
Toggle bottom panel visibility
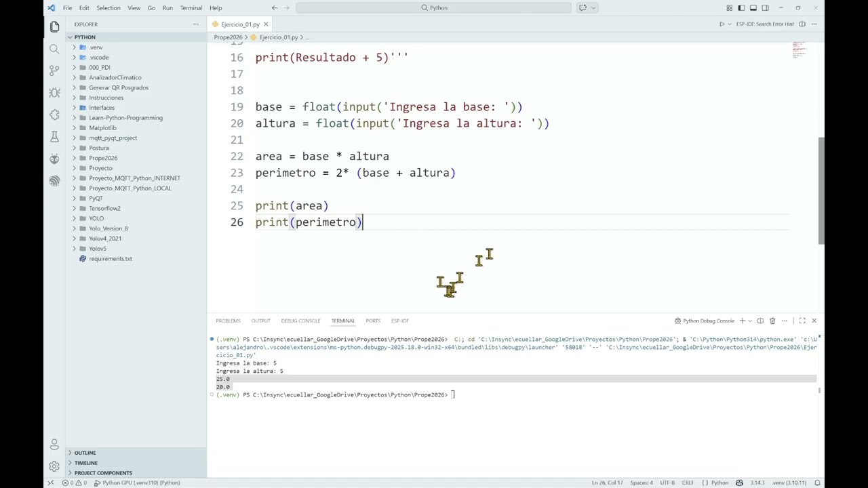tap(753, 8)
